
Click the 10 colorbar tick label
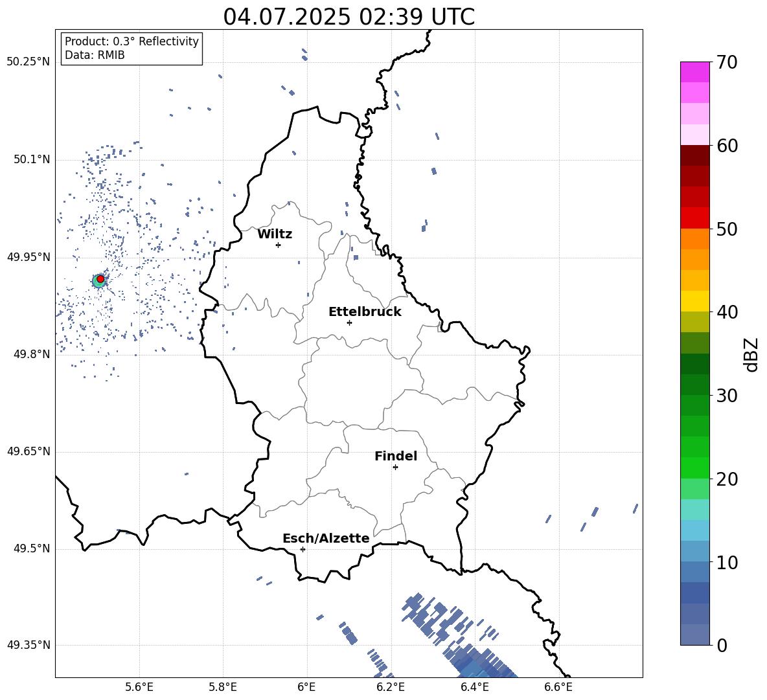(x=727, y=563)
